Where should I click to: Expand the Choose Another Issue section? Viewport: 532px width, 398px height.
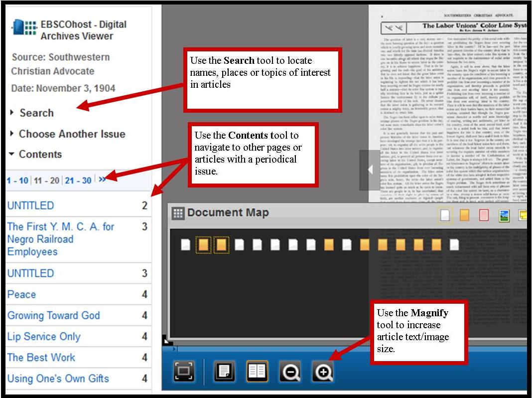(x=68, y=134)
